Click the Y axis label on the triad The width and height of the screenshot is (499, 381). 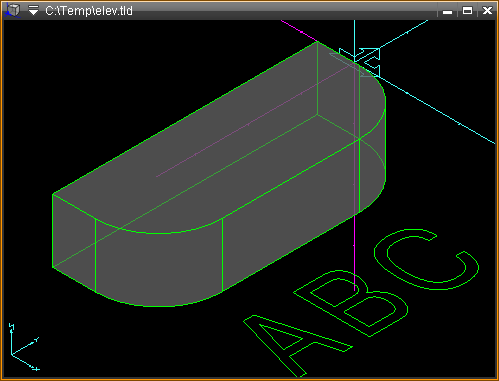(37, 340)
